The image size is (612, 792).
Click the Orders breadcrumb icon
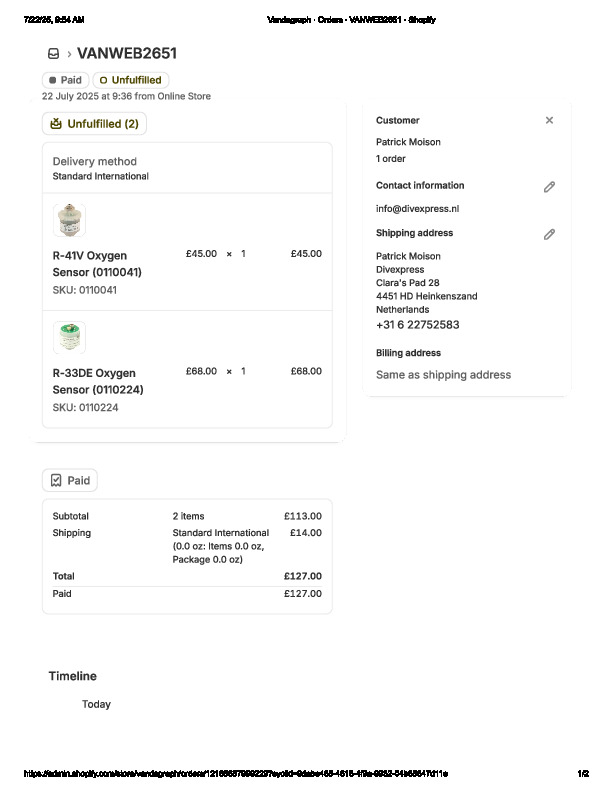click(53, 54)
